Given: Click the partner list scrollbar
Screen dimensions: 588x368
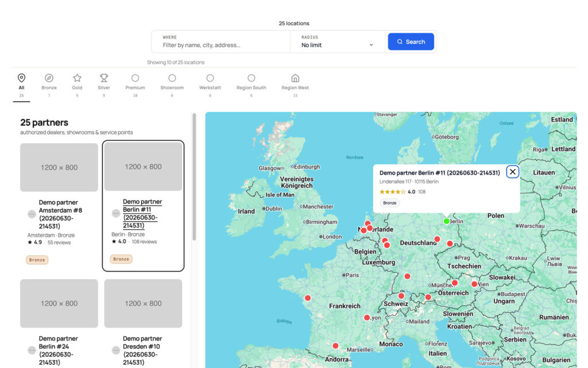Looking at the screenshot, I should [x=194, y=177].
